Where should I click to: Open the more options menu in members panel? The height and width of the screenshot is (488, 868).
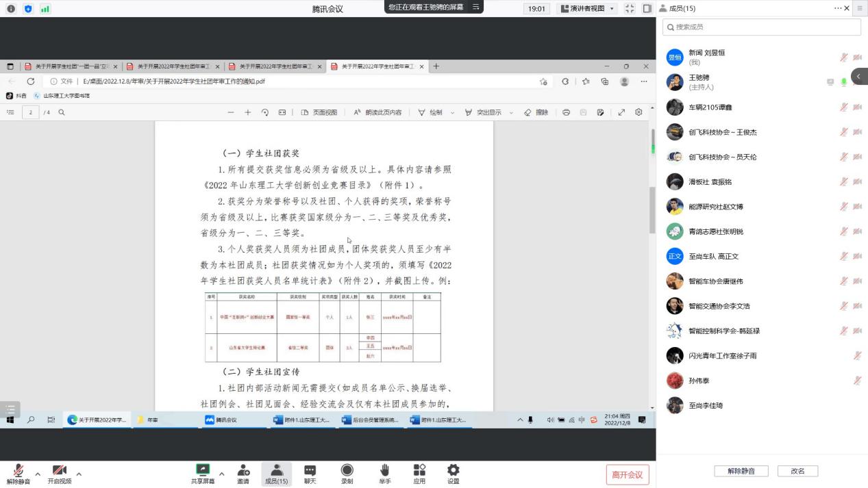coord(837,8)
